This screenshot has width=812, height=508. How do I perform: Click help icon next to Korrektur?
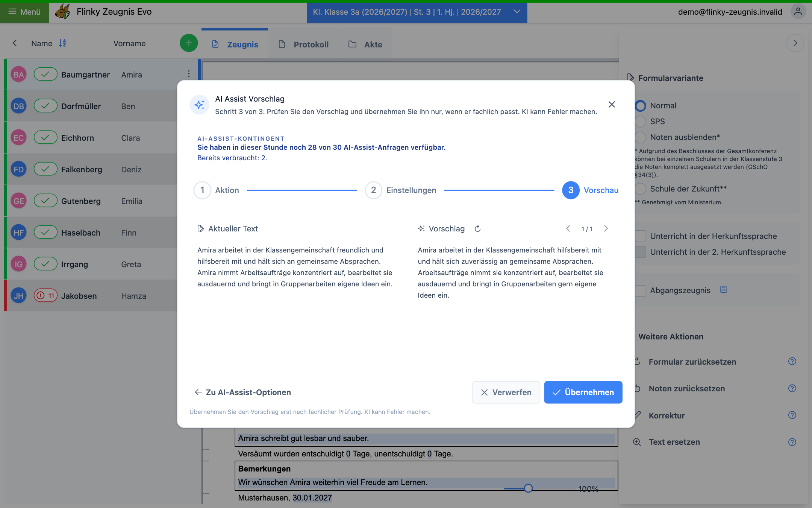pyautogui.click(x=792, y=415)
